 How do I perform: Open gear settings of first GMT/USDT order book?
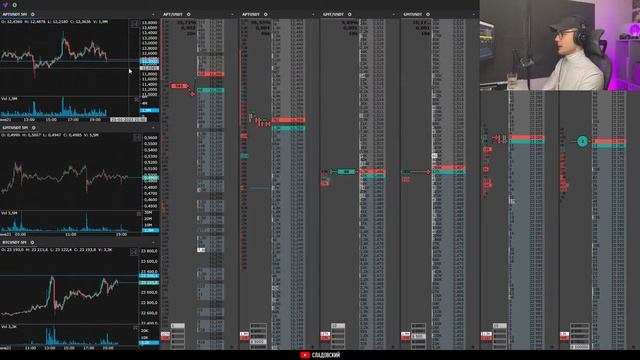(349, 14)
